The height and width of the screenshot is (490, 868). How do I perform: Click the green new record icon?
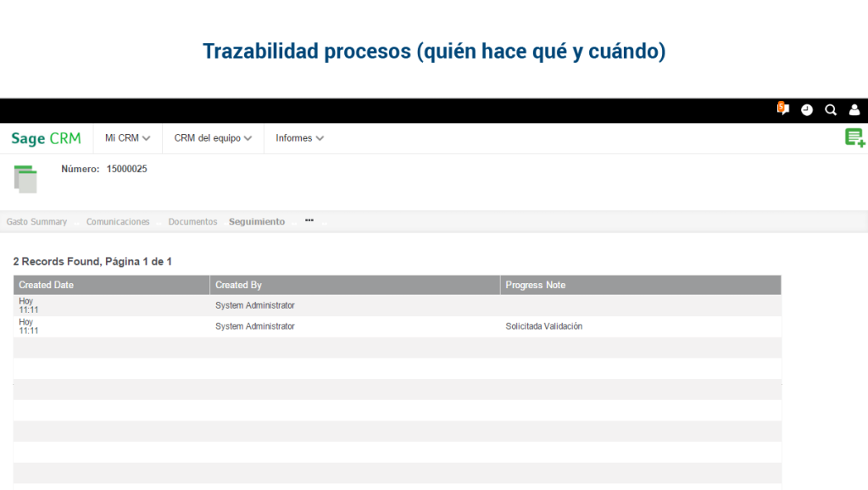pyautogui.click(x=854, y=136)
